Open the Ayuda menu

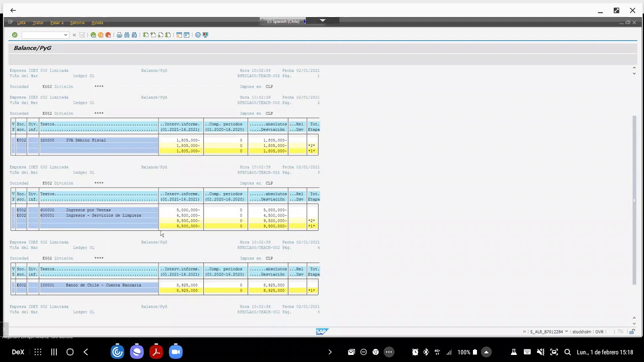tap(97, 23)
